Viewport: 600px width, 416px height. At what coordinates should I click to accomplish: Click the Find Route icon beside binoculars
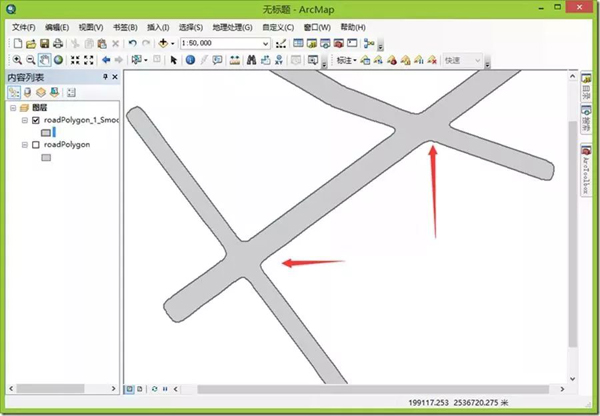point(265,60)
